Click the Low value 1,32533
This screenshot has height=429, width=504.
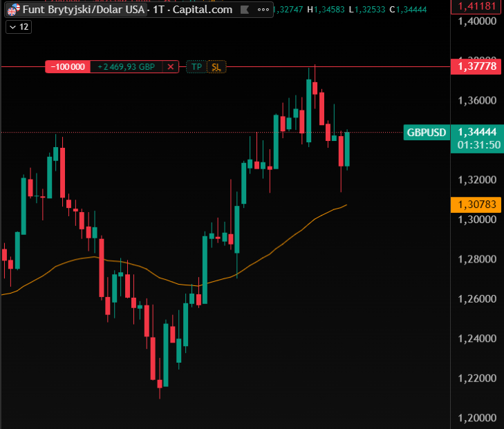tap(370, 10)
